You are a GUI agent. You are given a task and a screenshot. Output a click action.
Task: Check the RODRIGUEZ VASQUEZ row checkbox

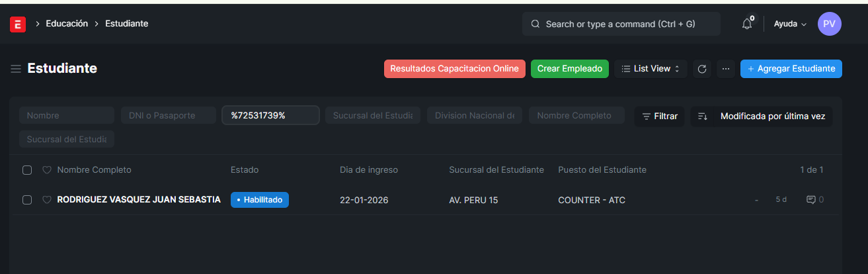27,200
